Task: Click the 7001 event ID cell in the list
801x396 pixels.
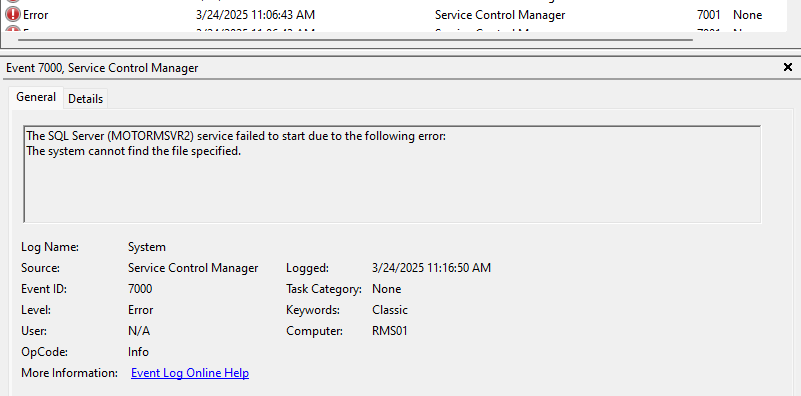Action: tap(709, 15)
